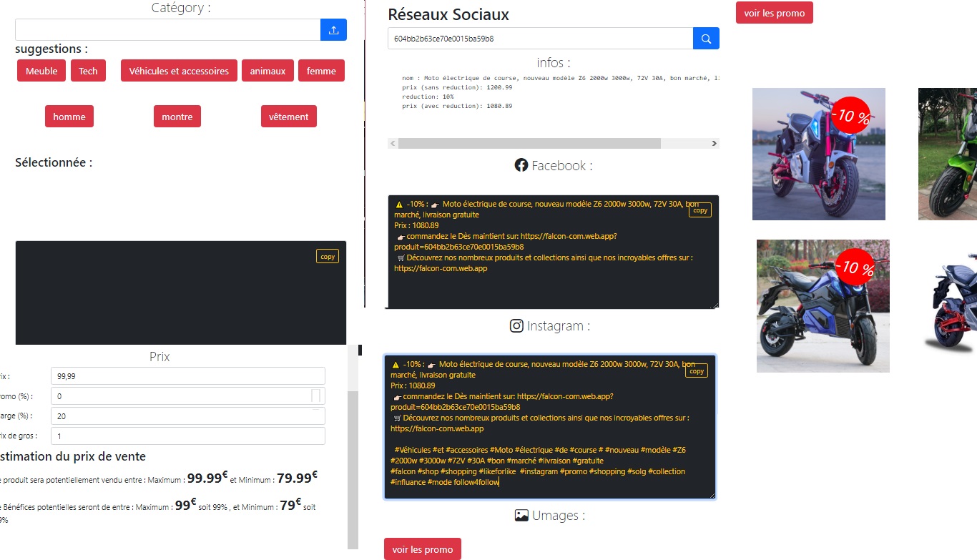Image resolution: width=977 pixels, height=560 pixels.
Task: Open the blue motorcycle -10% thumbnail
Action: click(823, 306)
